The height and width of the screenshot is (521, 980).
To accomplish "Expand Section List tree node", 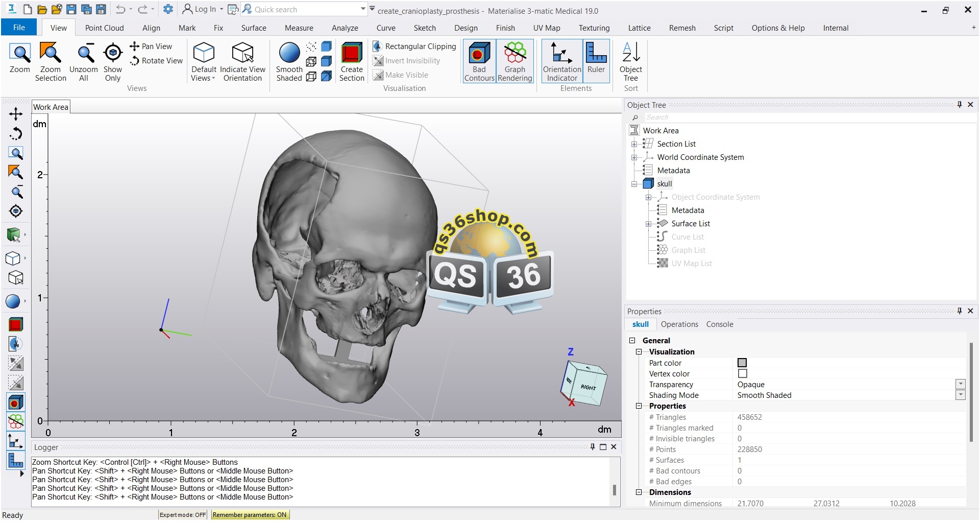I will (x=634, y=144).
